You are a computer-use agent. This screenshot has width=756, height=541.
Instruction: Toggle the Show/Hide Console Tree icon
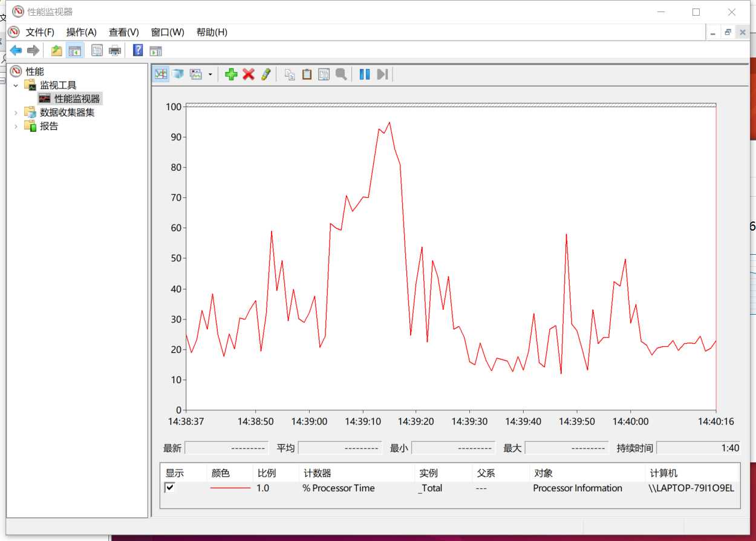(x=75, y=51)
